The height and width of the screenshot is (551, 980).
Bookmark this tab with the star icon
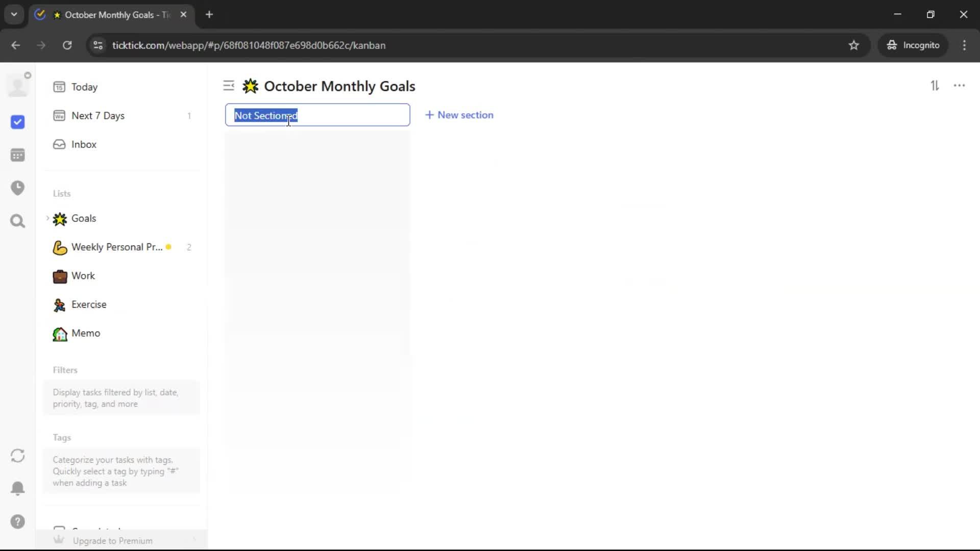854,45
